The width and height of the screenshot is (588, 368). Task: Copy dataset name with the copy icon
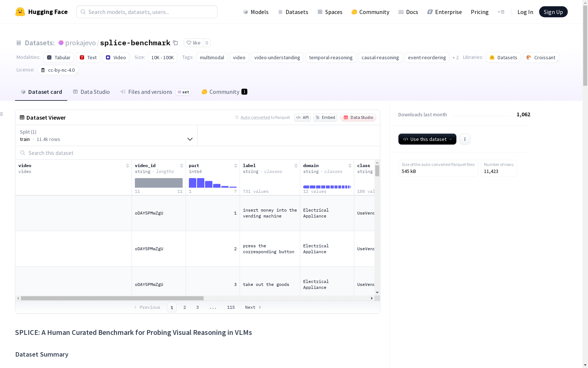pyautogui.click(x=176, y=43)
